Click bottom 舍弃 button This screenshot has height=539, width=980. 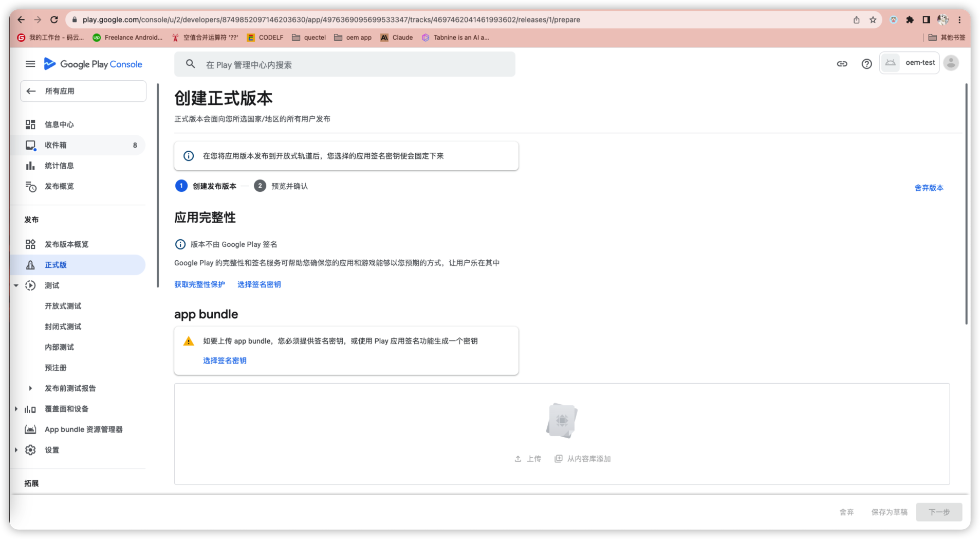tap(846, 512)
